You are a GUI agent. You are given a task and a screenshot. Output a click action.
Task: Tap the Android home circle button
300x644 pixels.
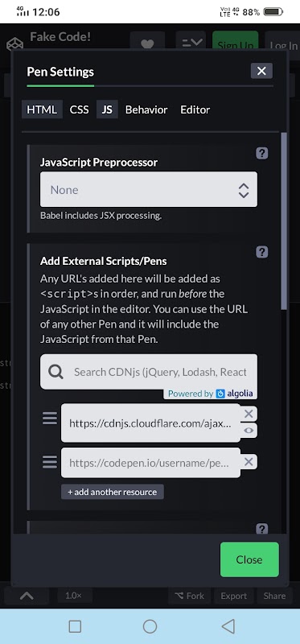pos(150,626)
